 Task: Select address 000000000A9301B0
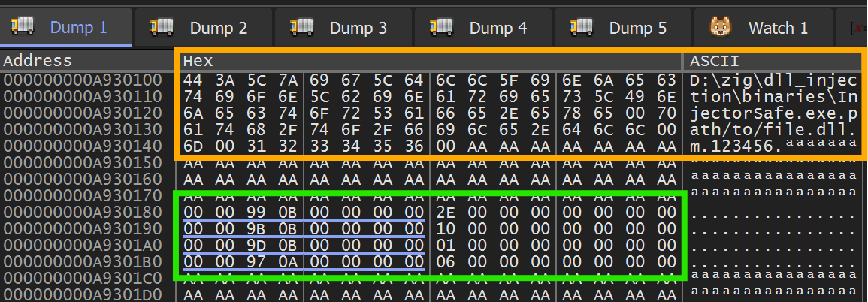(83, 261)
